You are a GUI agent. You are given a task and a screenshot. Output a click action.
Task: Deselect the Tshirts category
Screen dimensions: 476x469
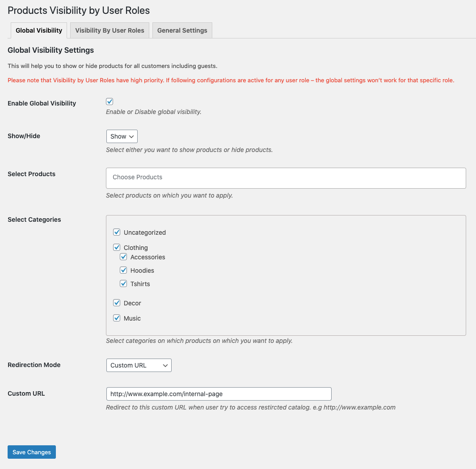(123, 283)
